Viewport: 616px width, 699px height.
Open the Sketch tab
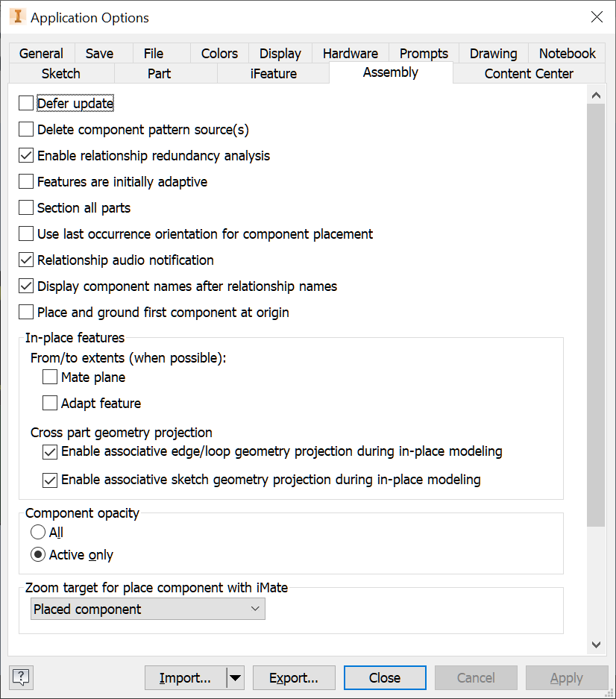(x=60, y=73)
